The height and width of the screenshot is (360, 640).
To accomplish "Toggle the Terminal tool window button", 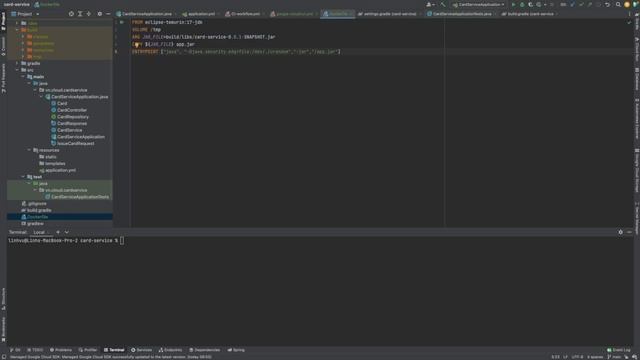I will 114,350.
